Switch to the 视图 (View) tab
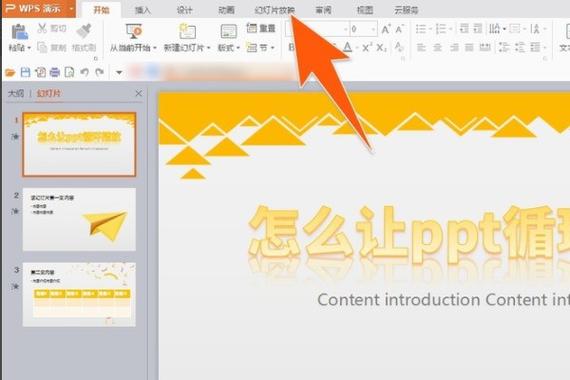 pyautogui.click(x=365, y=10)
